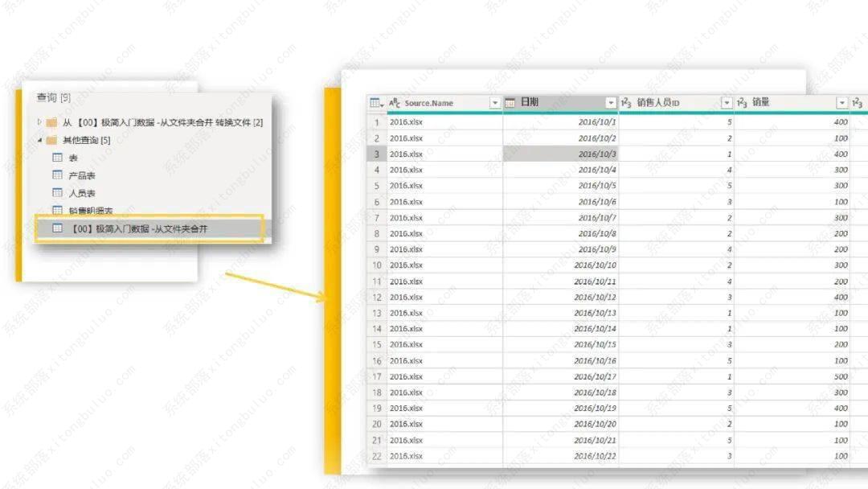Click the table icon beside 人员表
Viewport: 868px width, 489px height.
(x=57, y=193)
